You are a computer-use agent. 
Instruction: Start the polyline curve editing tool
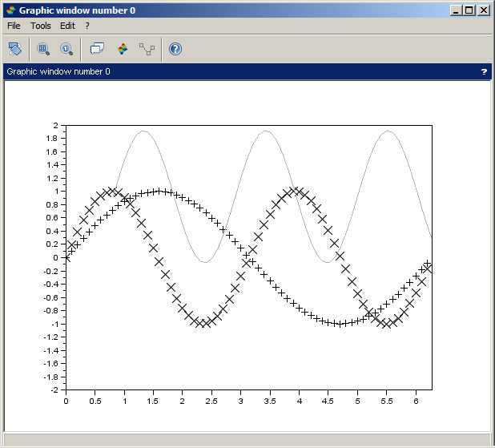point(147,49)
